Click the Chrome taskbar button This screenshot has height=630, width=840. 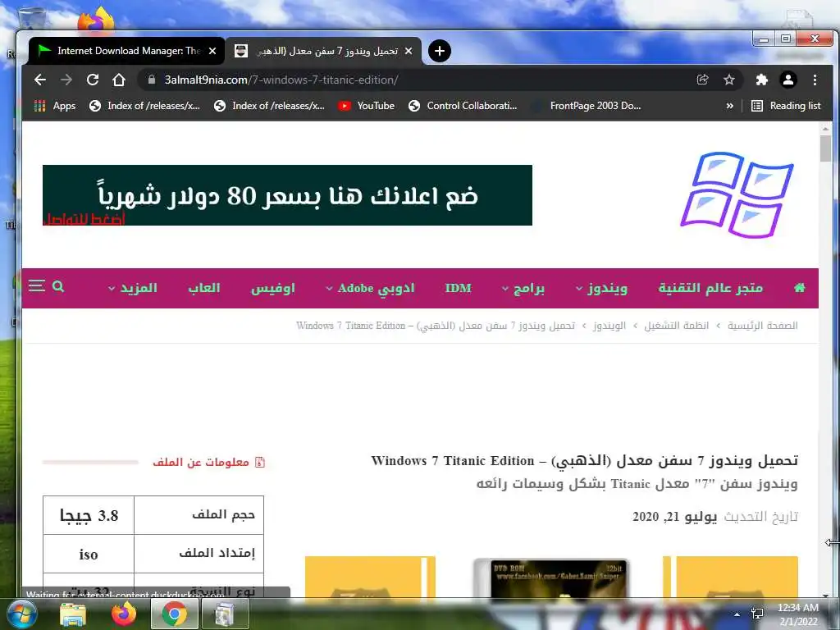tap(174, 614)
